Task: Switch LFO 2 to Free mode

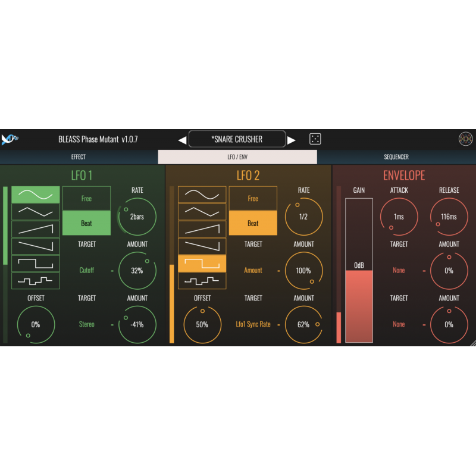Action: (253, 199)
